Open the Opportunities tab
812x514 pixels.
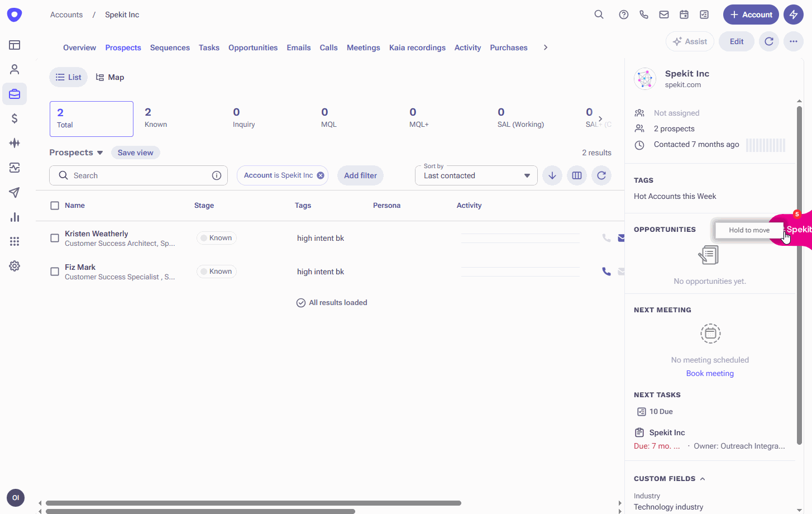coord(253,47)
